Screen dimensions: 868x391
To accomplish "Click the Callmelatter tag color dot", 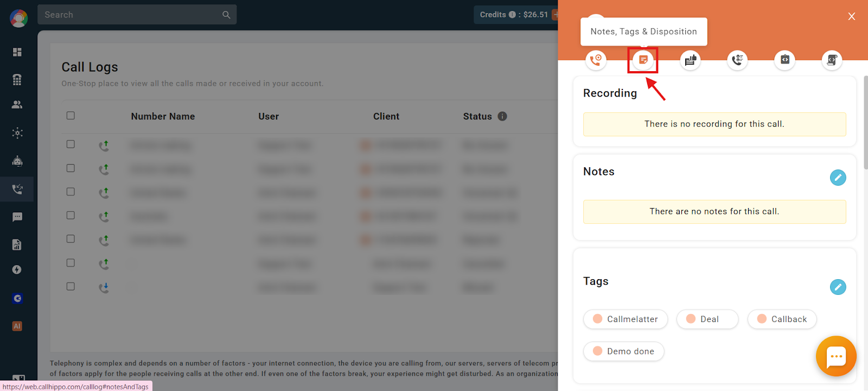I will click(x=597, y=319).
